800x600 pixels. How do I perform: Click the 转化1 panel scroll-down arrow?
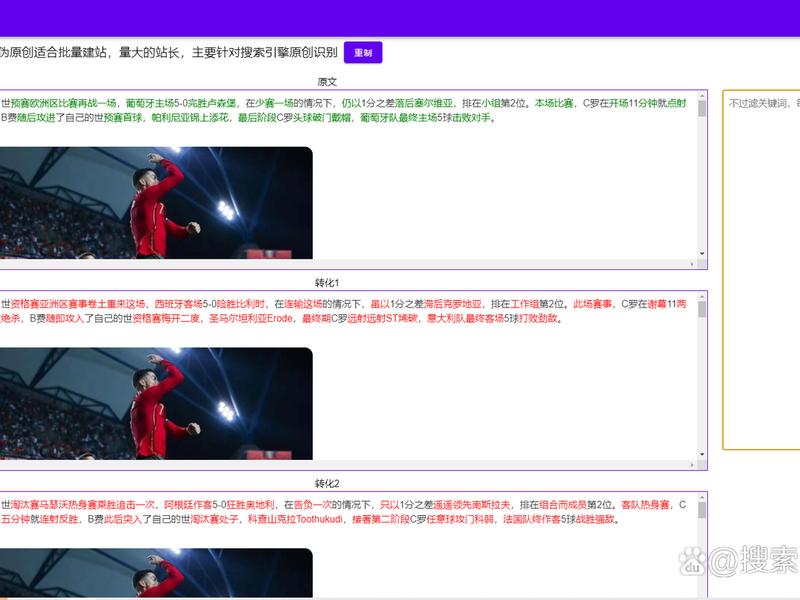point(702,455)
